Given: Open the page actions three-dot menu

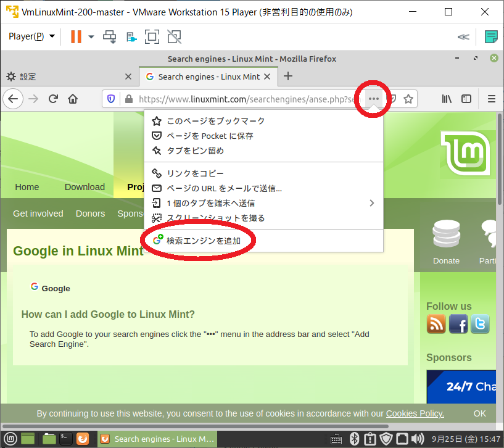Looking at the screenshot, I should pyautogui.click(x=373, y=99).
